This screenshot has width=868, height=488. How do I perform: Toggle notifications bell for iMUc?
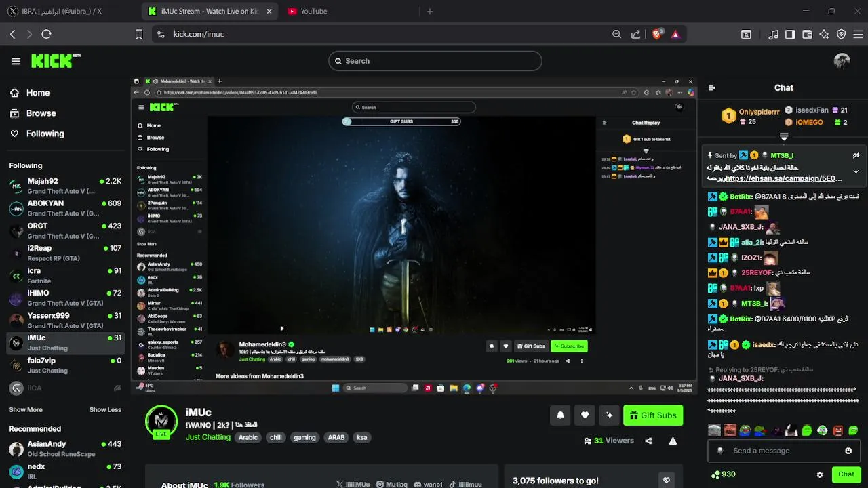click(x=560, y=415)
